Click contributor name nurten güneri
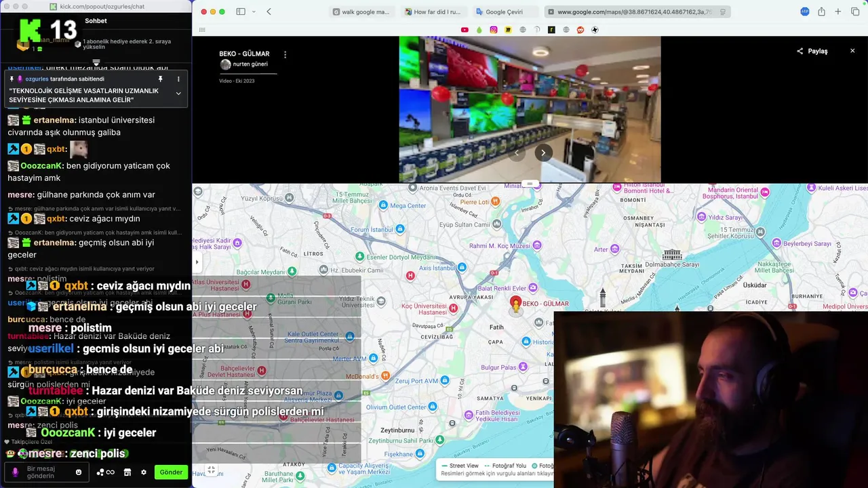The image size is (868, 488). [250, 64]
